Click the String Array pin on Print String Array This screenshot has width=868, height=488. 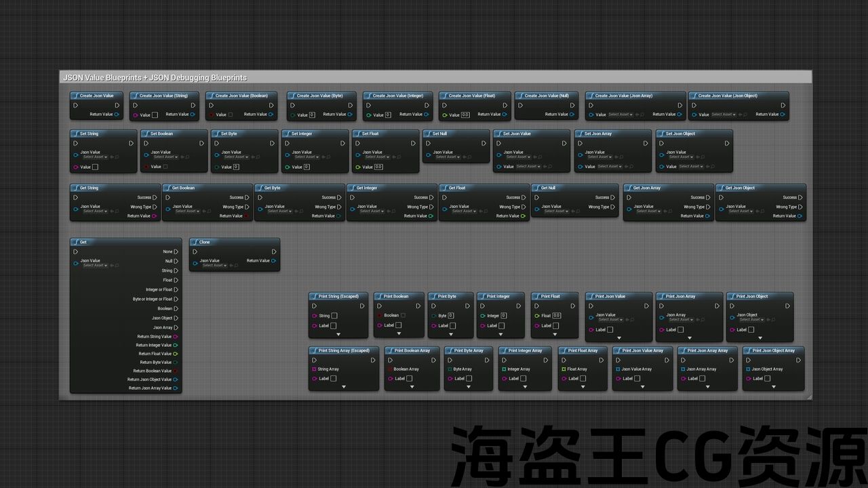tap(314, 369)
